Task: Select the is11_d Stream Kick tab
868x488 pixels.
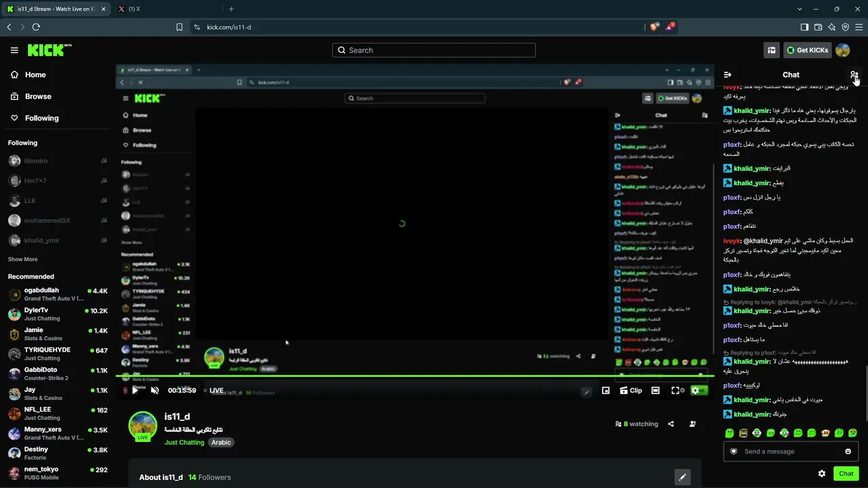Action: 56,9
